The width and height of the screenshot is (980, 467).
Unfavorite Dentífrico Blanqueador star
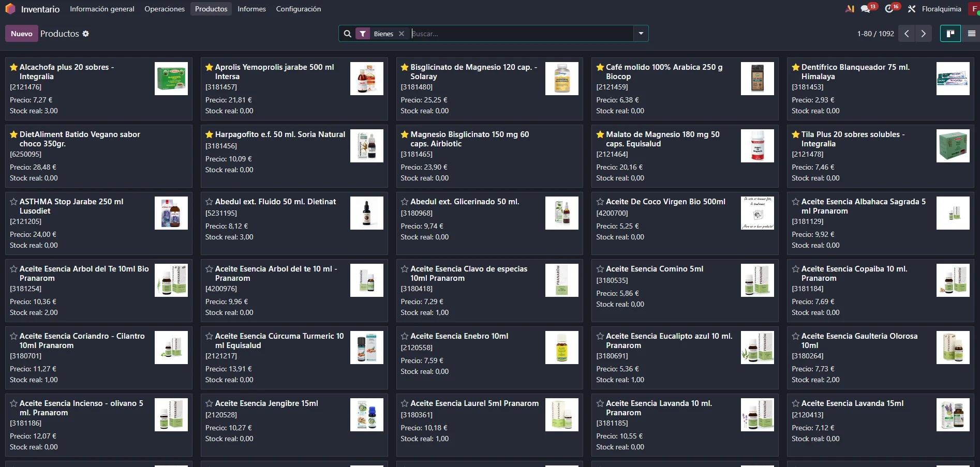coord(796,67)
